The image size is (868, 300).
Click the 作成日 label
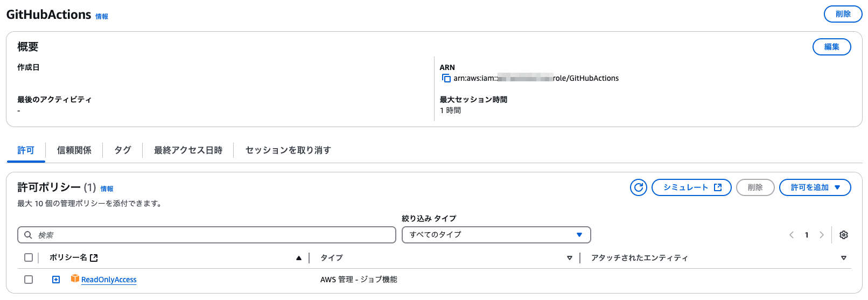coord(28,67)
